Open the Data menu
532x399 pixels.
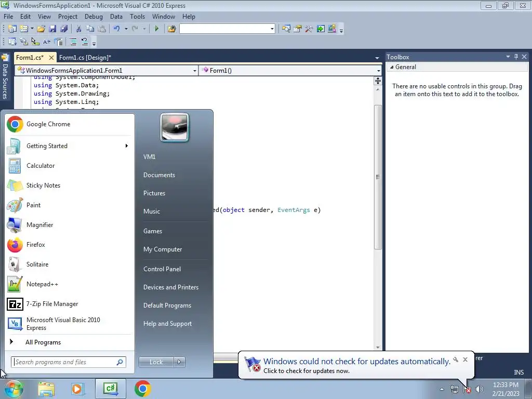click(116, 17)
